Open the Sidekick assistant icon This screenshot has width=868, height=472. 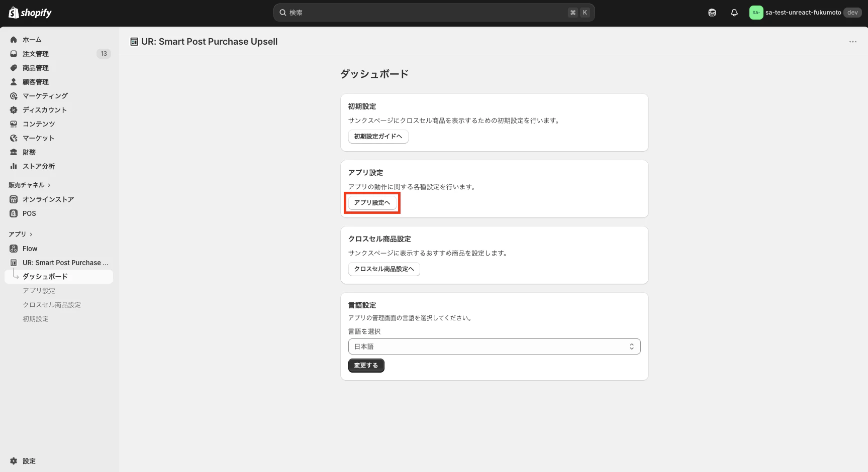coord(712,13)
